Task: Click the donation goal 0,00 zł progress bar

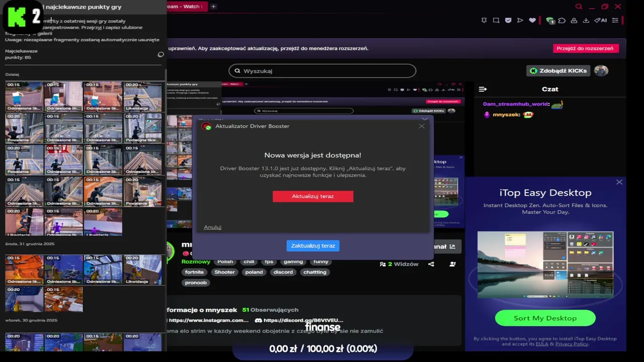Action: [323, 349]
